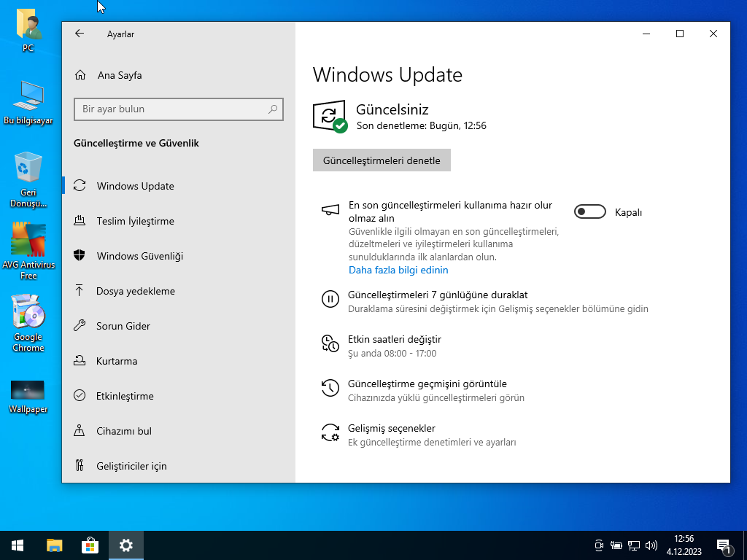
Task: Click the Güncelsiniz update status icon
Action: [329, 116]
